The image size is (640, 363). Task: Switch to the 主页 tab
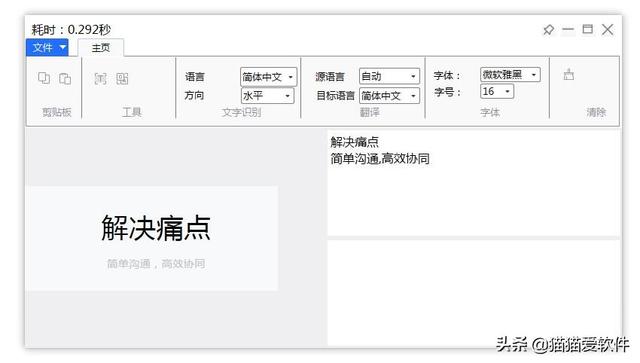(101, 48)
